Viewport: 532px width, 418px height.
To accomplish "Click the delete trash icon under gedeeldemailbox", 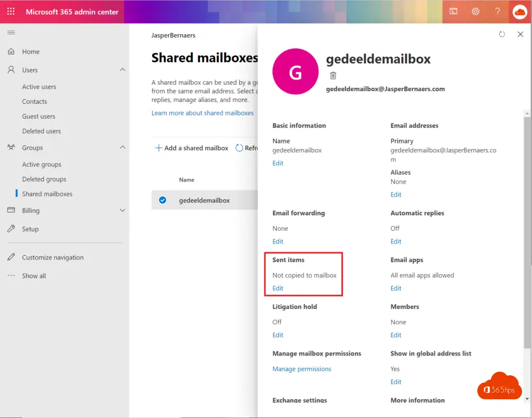I will 333,75.
